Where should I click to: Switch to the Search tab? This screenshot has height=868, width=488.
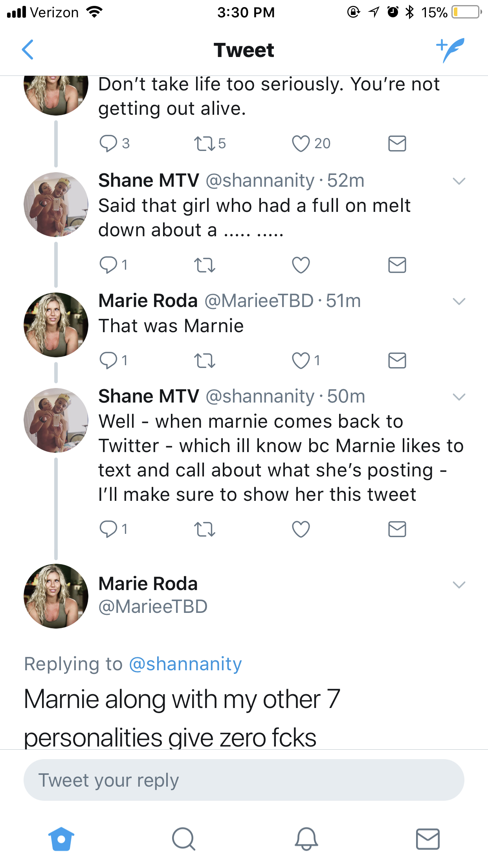click(x=183, y=839)
